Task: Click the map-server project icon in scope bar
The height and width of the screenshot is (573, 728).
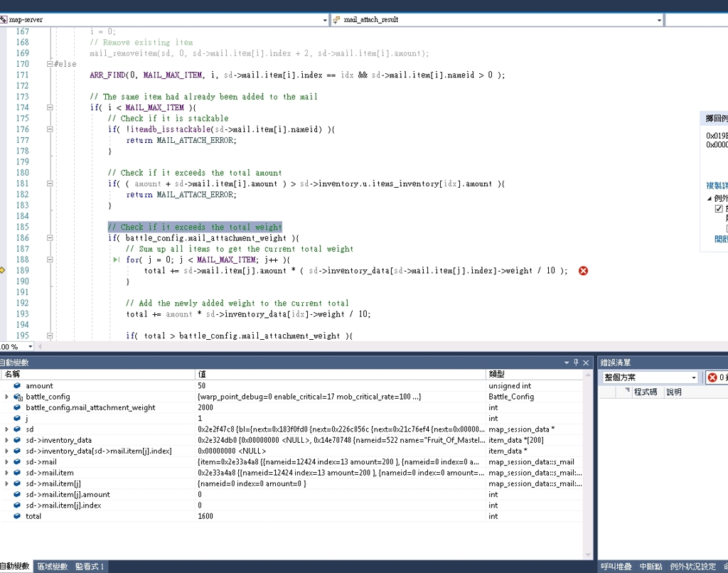Action: (4, 19)
